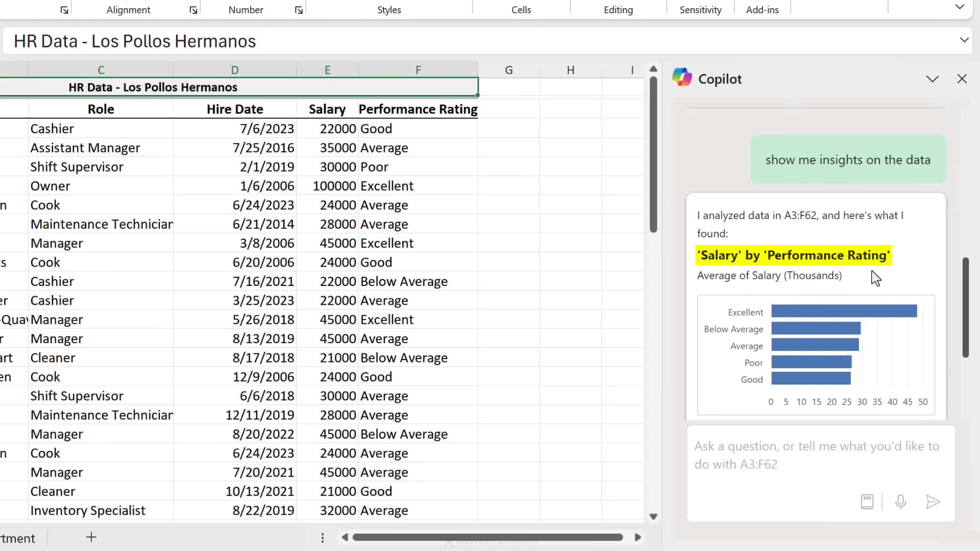This screenshot has height=551, width=980.
Task: Click the Styles ribbon group label
Action: tap(389, 10)
